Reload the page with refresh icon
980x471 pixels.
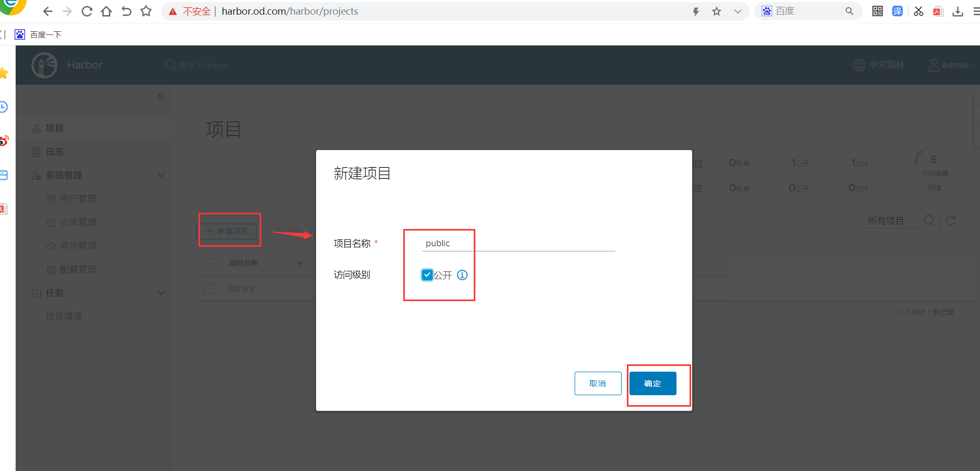(87, 12)
